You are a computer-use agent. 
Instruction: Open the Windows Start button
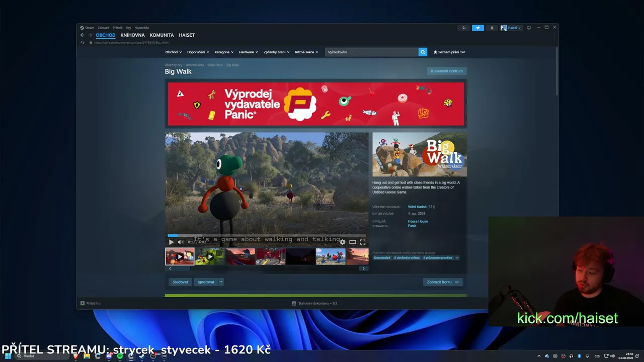[x=8, y=356]
